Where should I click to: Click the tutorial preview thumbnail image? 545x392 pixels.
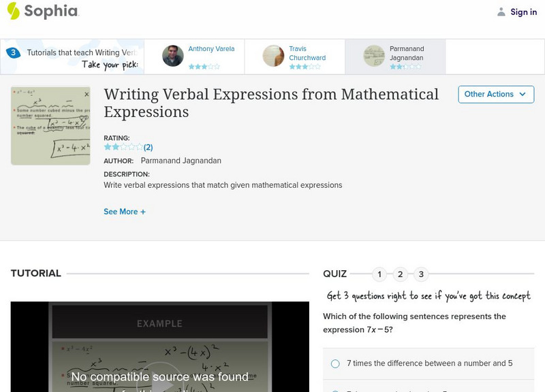coord(51,126)
